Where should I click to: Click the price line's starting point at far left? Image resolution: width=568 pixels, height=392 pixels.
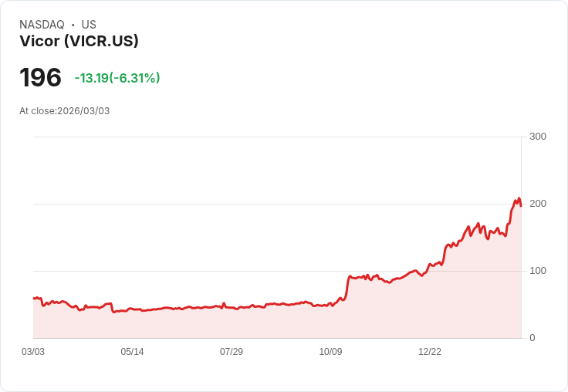coord(34,298)
